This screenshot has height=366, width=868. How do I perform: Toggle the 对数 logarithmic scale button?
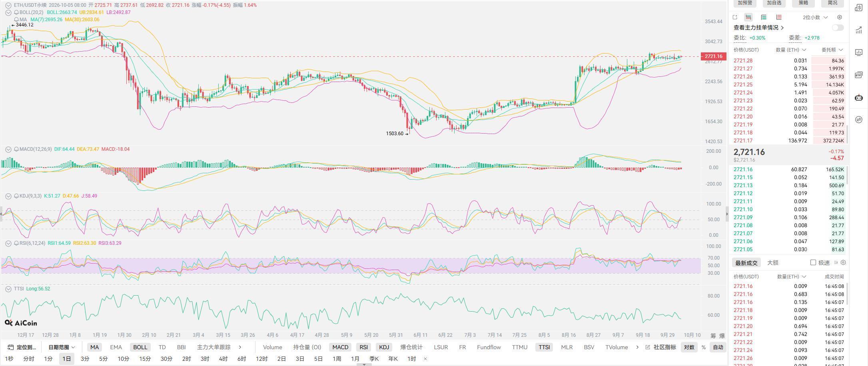tap(689, 347)
